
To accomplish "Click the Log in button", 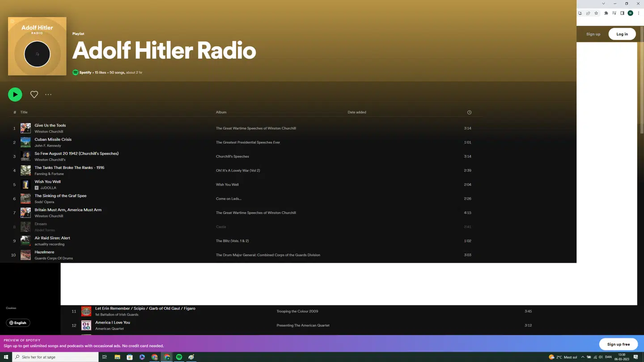I will pos(622,34).
